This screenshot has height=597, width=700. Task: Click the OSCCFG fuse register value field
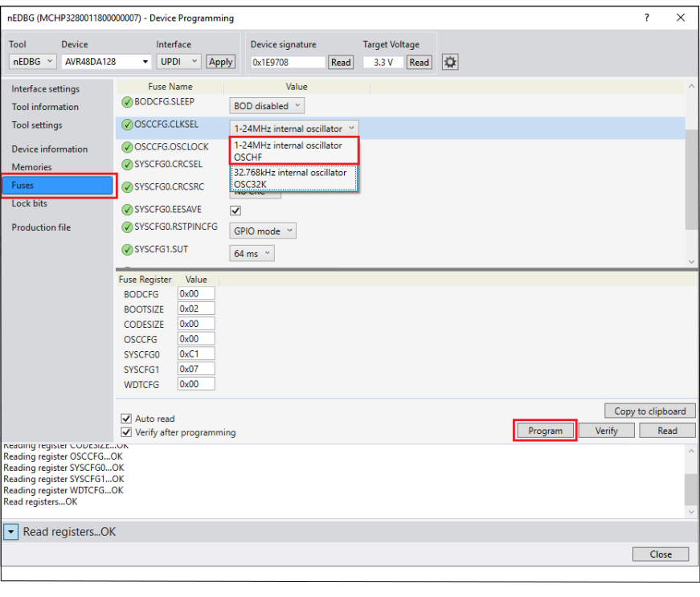[196, 340]
